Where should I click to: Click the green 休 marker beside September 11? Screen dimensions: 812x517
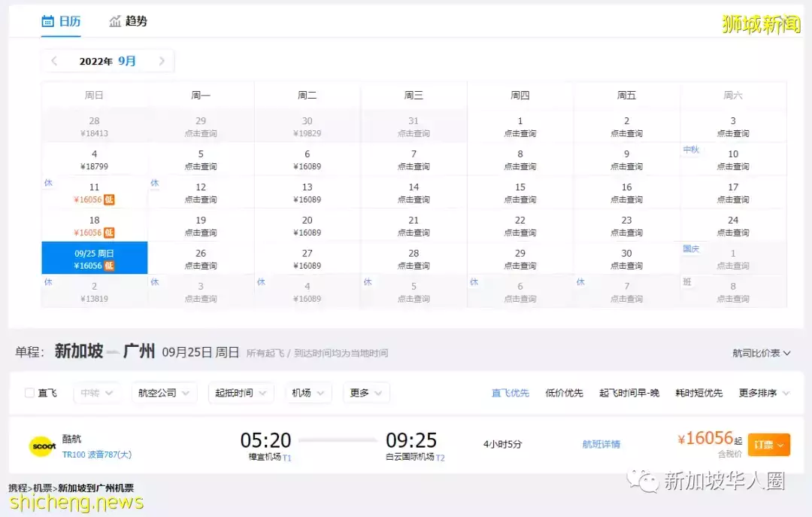[x=47, y=183]
